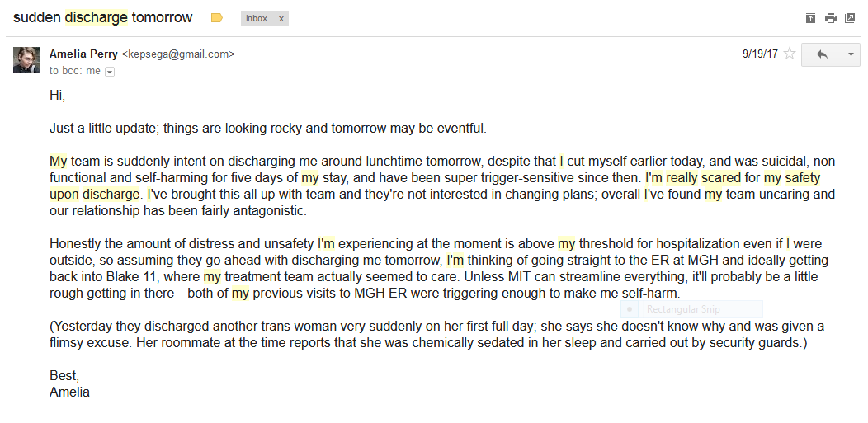Screen dimensions: 868x423
Task: Click the subject line sudden discharge tomorrow
Action: tap(102, 17)
